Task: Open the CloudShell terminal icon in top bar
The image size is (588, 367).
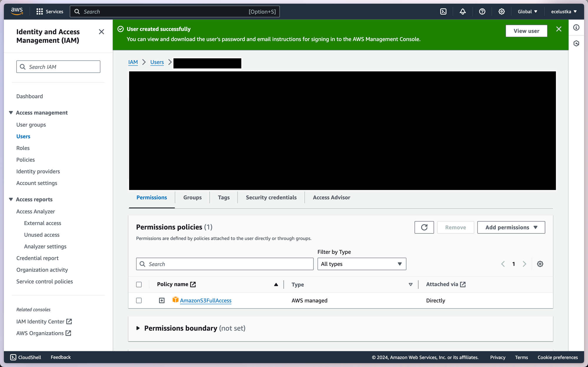Action: tap(443, 11)
